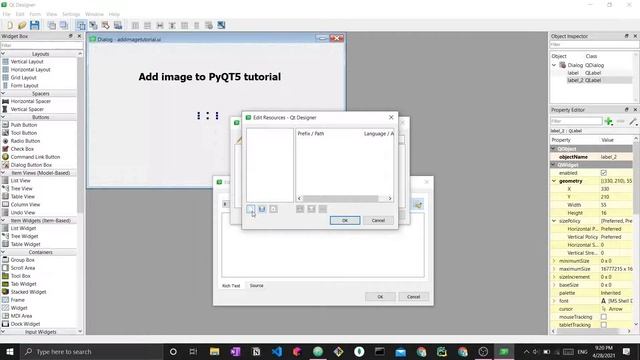The height and width of the screenshot is (360, 640).
Task: Collapse the Dialog node in Object Inspector
Action: tap(554, 65)
